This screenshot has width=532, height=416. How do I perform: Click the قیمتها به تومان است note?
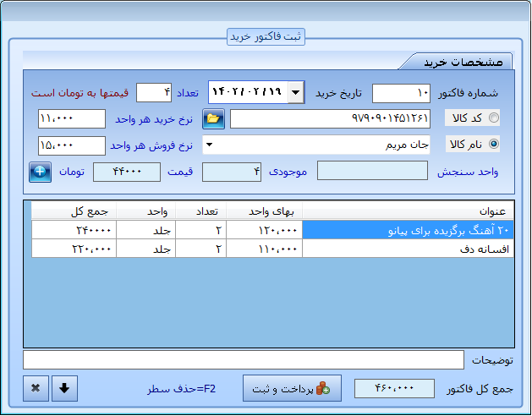80,93
